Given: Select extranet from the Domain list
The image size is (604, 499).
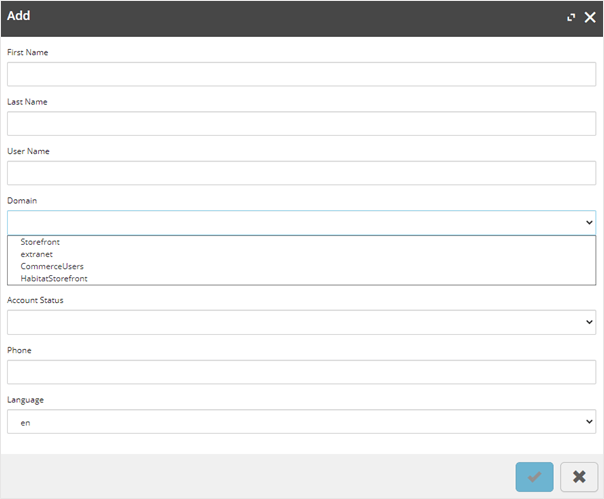Looking at the screenshot, I should click(x=302, y=254).
